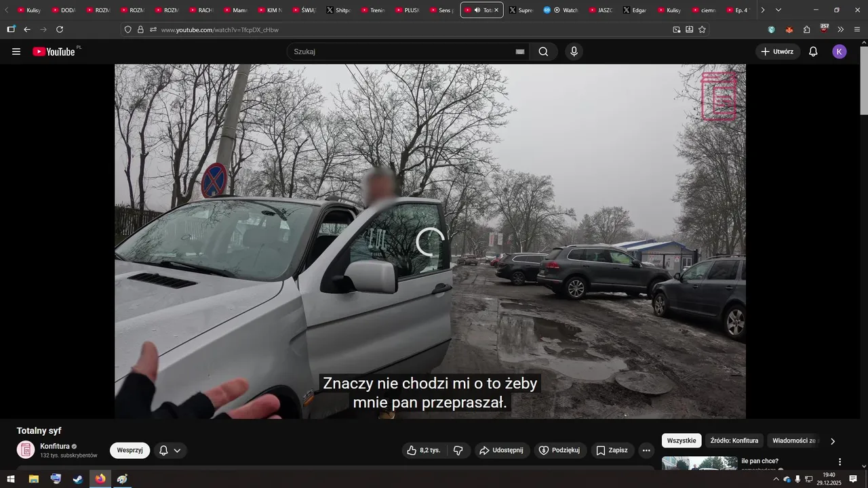868x488 pixels.
Task: Switch to the Ep. 4 tab
Action: coord(738,10)
